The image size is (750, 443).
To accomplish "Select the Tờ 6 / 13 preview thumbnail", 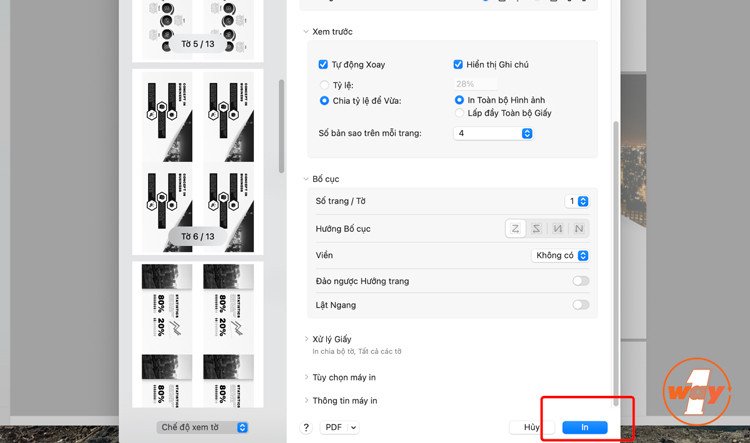I will 198,162.
